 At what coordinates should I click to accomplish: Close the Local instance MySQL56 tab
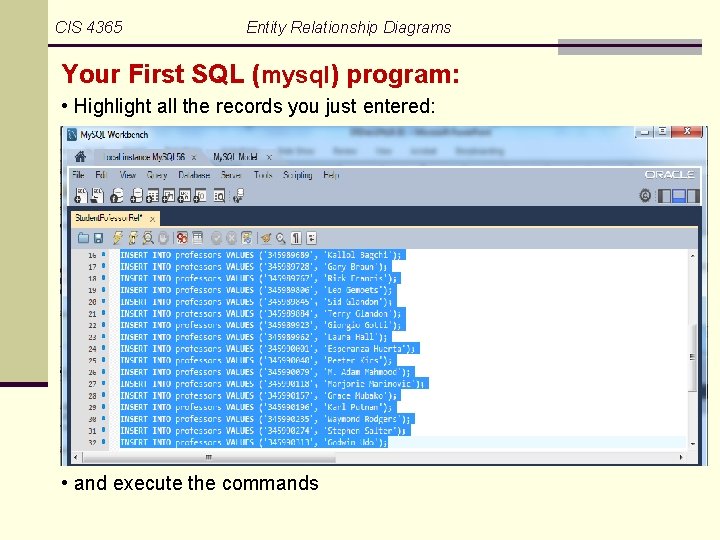(x=194, y=158)
